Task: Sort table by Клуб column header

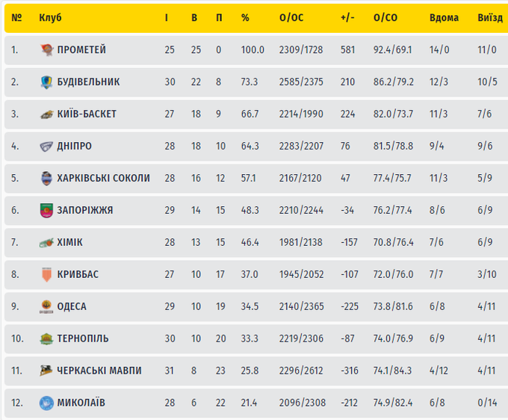Action: 50,18
